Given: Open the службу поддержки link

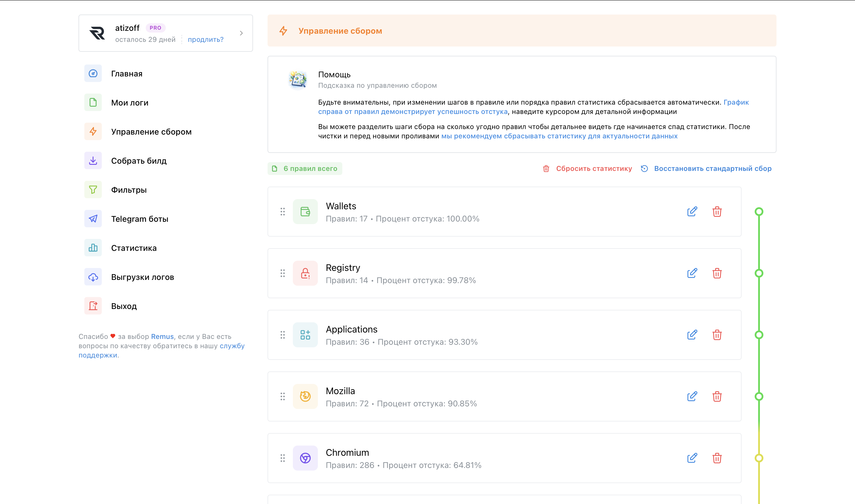Looking at the screenshot, I should tap(232, 346).
